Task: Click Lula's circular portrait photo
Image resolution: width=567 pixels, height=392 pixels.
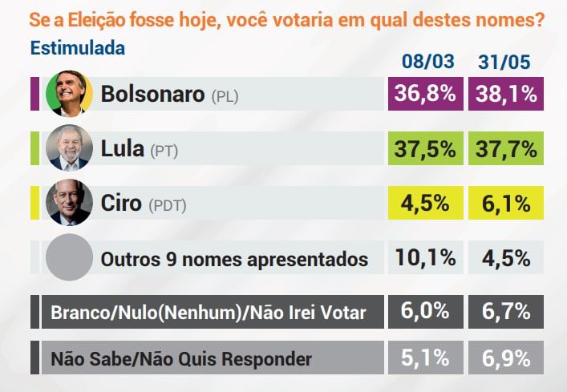Action: (x=69, y=148)
